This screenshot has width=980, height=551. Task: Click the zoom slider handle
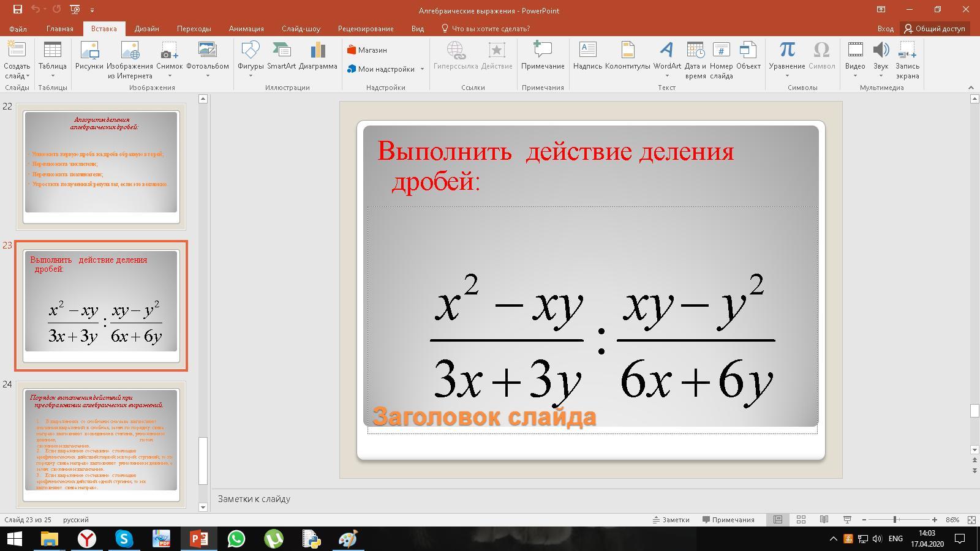895,520
